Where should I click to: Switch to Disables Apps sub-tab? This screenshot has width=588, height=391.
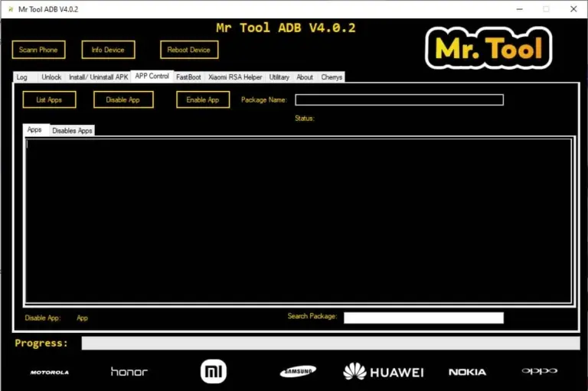coord(72,130)
